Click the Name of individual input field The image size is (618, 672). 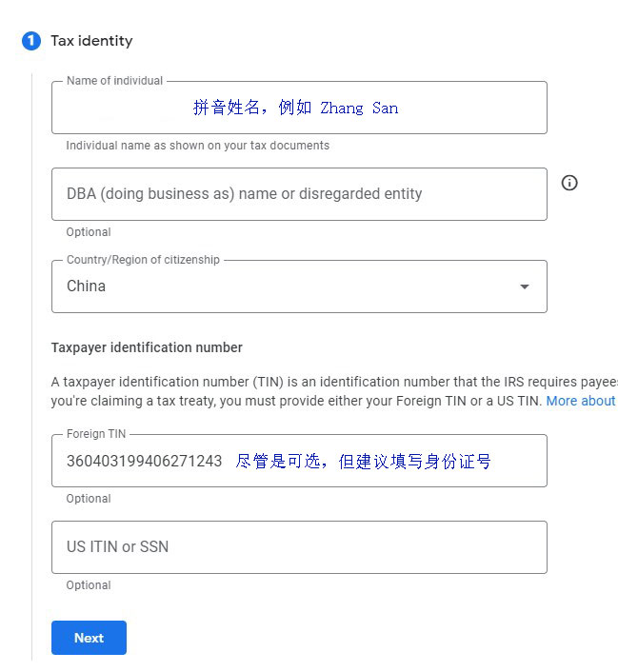pyautogui.click(x=299, y=108)
